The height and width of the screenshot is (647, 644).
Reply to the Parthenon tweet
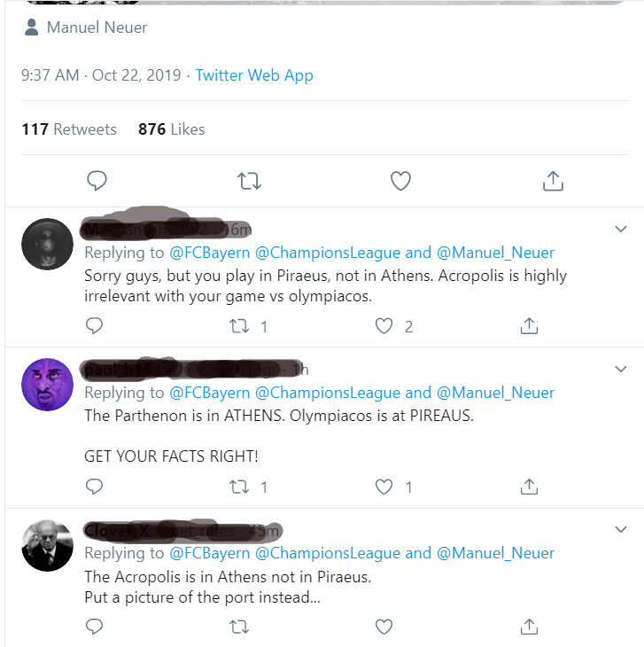tap(95, 487)
